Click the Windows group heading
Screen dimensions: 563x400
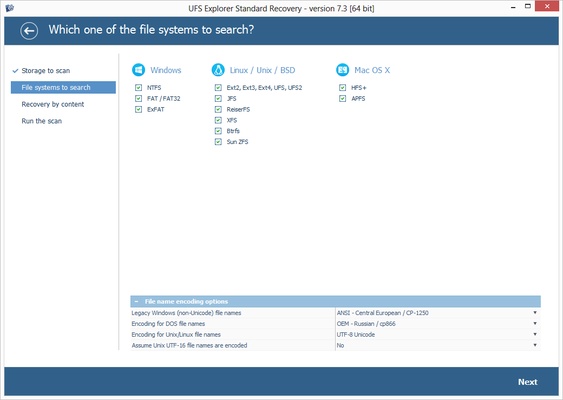(166, 70)
